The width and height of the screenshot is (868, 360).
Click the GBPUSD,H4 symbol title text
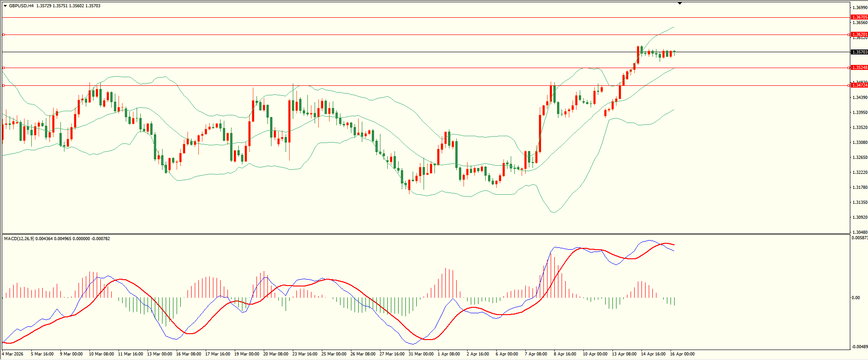point(21,6)
